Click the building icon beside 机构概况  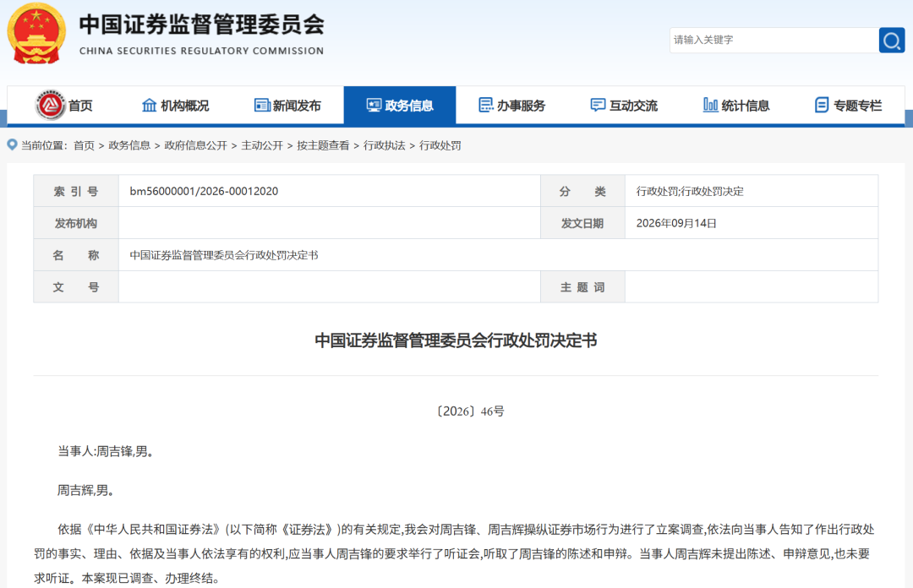149,106
